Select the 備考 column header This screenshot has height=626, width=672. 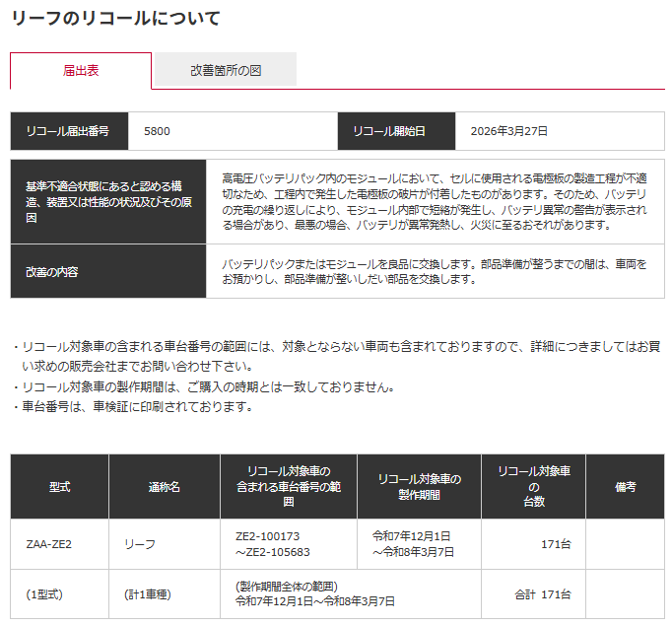(x=626, y=487)
